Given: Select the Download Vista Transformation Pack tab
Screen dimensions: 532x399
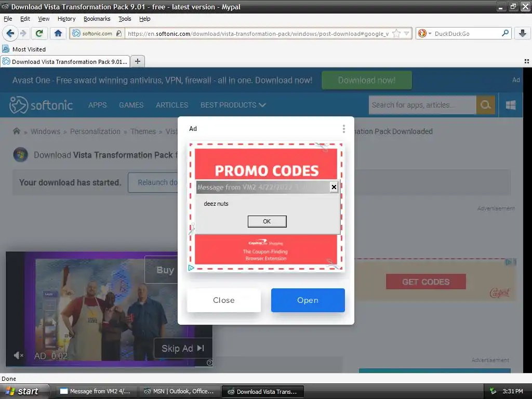Looking at the screenshot, I should (x=65, y=61).
